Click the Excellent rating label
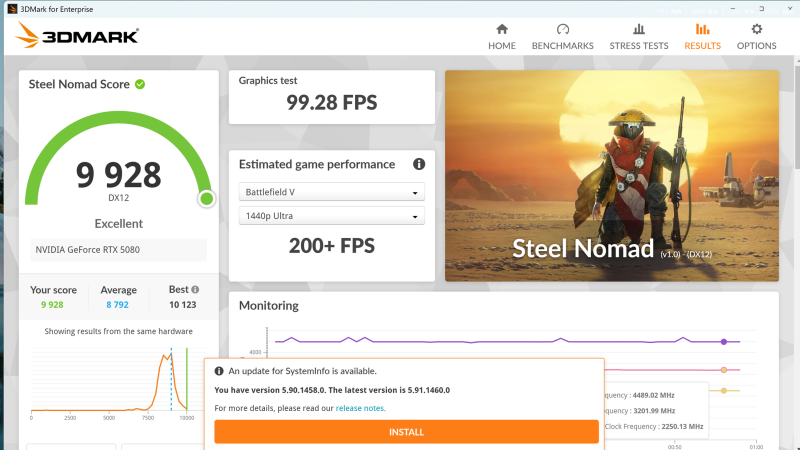This screenshot has width=800, height=450. tap(118, 223)
